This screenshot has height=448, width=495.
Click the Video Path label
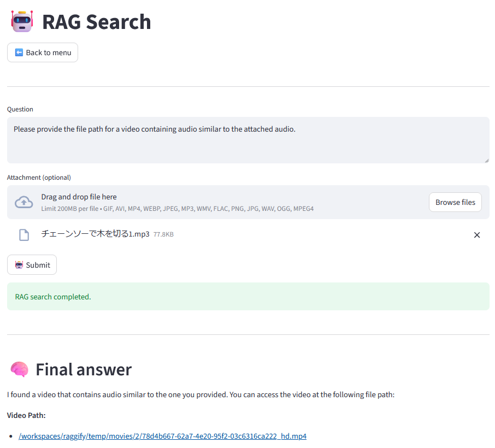pos(26,415)
